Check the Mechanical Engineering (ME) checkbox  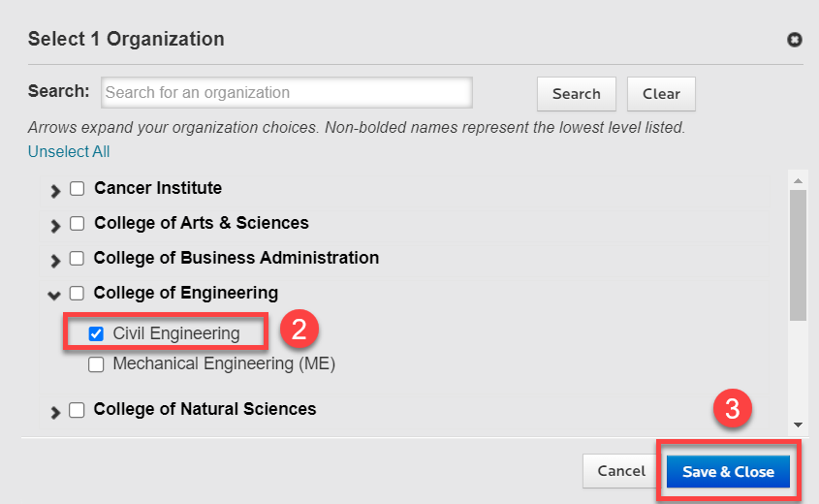(x=96, y=365)
